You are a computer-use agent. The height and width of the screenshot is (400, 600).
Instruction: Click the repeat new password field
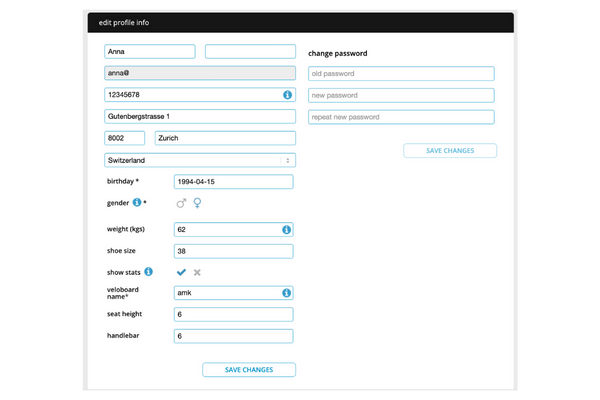point(401,117)
